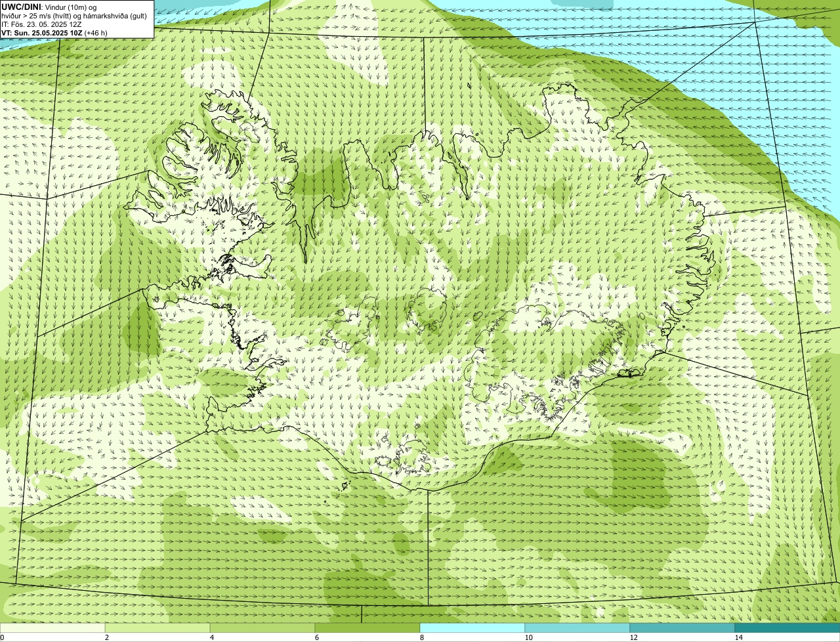Image resolution: width=840 pixels, height=642 pixels.
Task: Click the 4–6 m/s green colorbar segment
Action: [262, 628]
